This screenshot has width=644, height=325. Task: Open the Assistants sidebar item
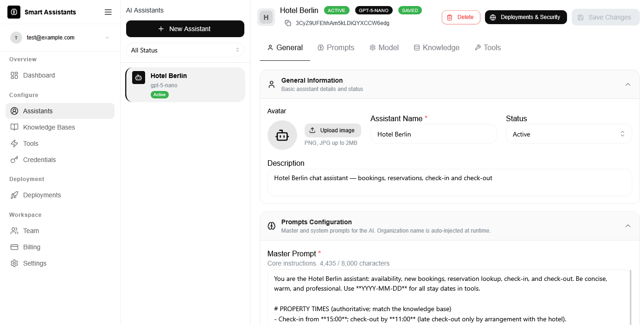coord(60,111)
